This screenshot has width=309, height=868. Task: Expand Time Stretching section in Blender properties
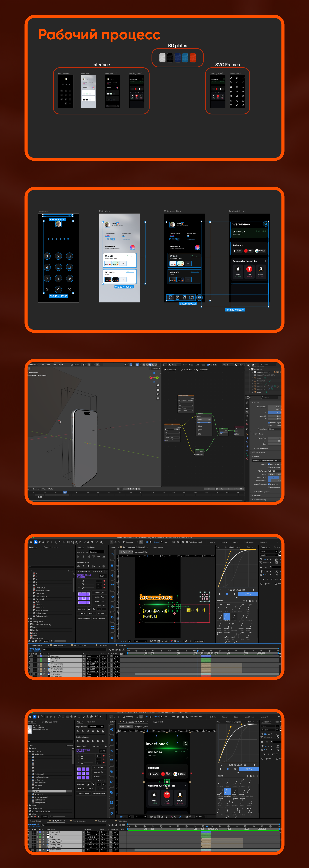261,448
